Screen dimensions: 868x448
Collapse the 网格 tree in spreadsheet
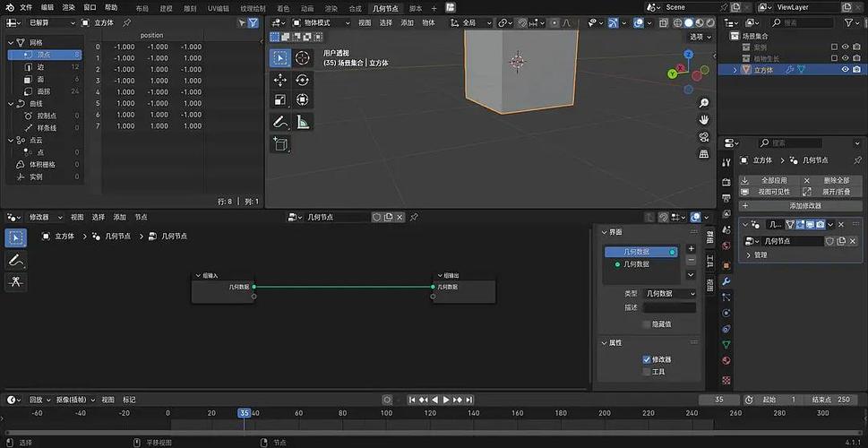tap(11, 42)
